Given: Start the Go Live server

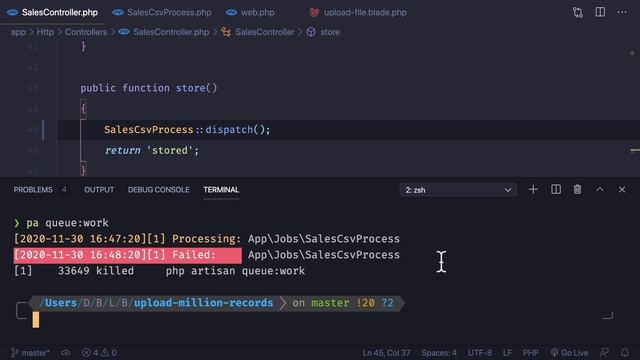Looking at the screenshot, I should pyautogui.click(x=569, y=353).
